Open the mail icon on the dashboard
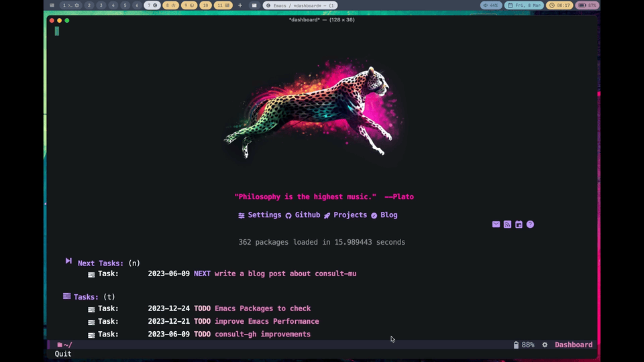Viewport: 644px width, 362px height. pyautogui.click(x=496, y=224)
